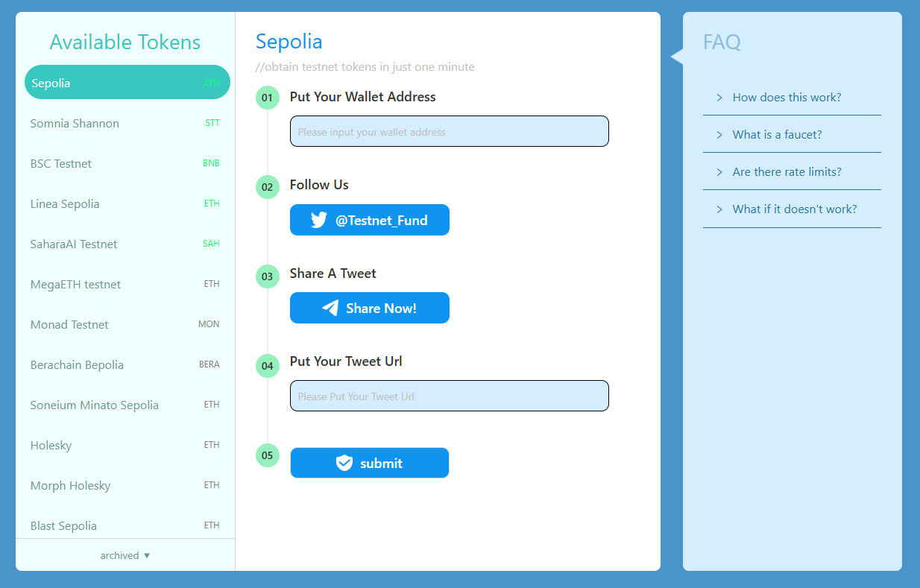Click the paper plane icon on Share Now

click(x=330, y=308)
